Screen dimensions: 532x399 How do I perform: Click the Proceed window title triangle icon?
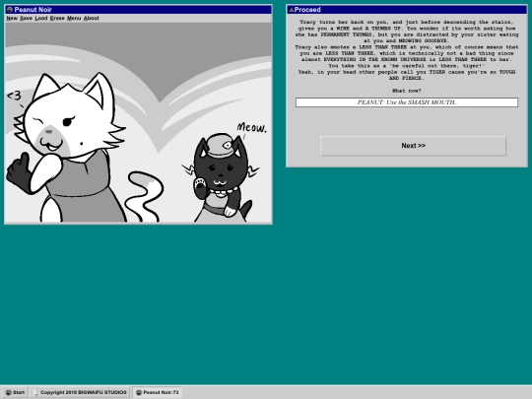click(x=291, y=10)
